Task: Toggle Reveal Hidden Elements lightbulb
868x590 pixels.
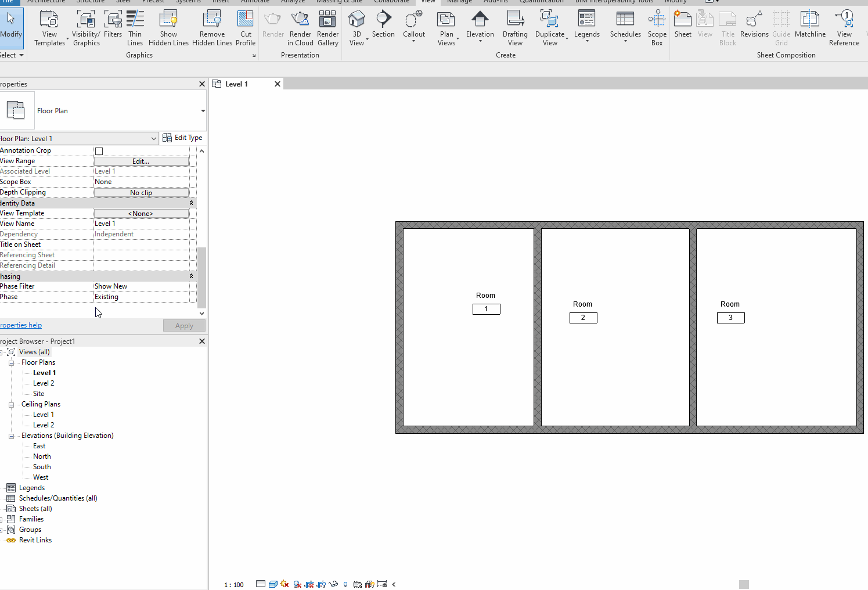Action: pos(345,584)
